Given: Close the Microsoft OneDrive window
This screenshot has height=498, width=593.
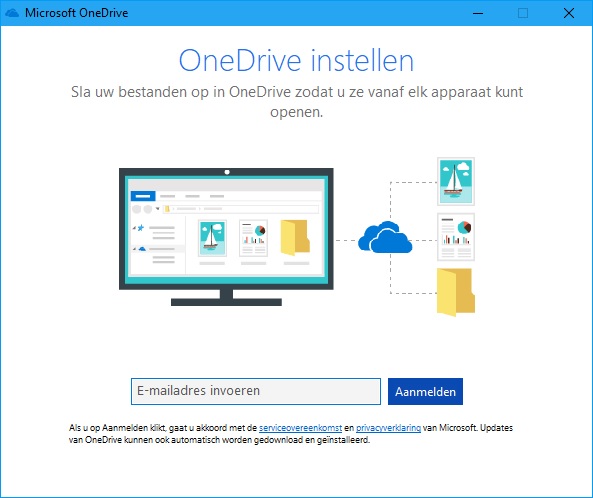Looking at the screenshot, I should [x=568, y=13].
